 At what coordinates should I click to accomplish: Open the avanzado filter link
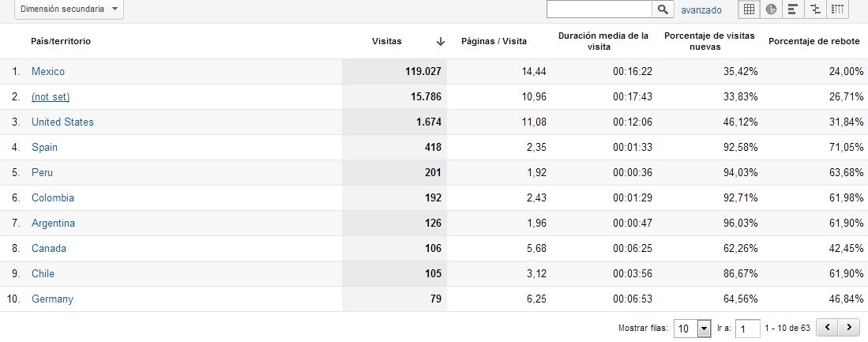(x=701, y=9)
